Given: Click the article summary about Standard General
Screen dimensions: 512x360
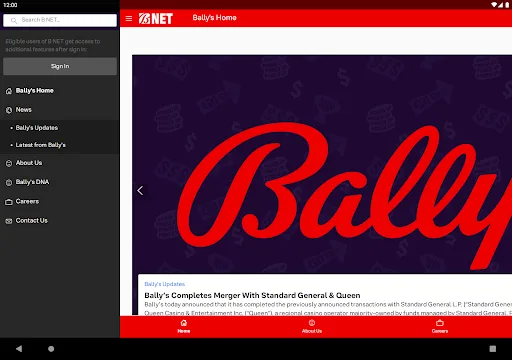Looking at the screenshot, I should point(328,309).
